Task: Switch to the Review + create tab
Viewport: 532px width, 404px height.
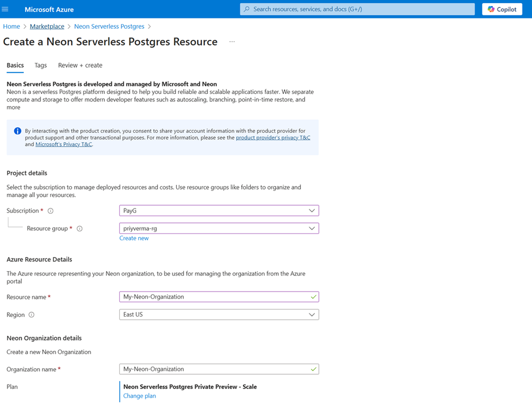Action: 80,65
